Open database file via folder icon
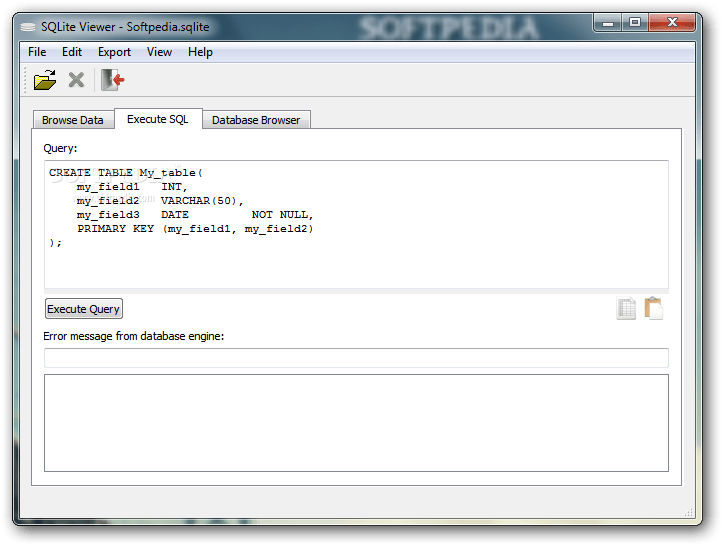Image resolution: width=723 pixels, height=546 pixels. [45, 80]
